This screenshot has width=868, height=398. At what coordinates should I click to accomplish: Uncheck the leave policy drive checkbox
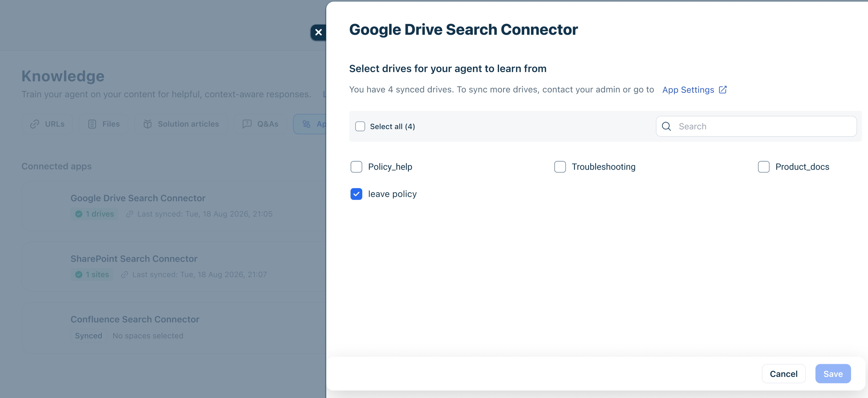tap(356, 194)
